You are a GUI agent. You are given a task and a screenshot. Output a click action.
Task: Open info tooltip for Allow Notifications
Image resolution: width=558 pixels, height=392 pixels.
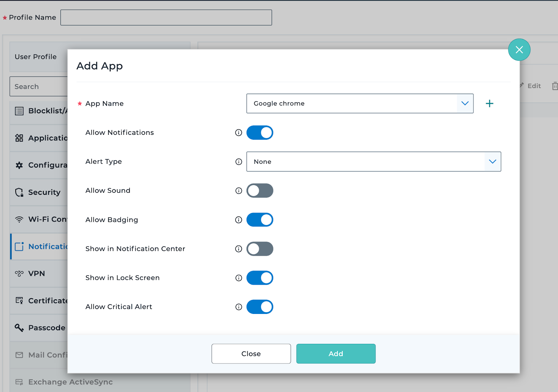click(239, 132)
